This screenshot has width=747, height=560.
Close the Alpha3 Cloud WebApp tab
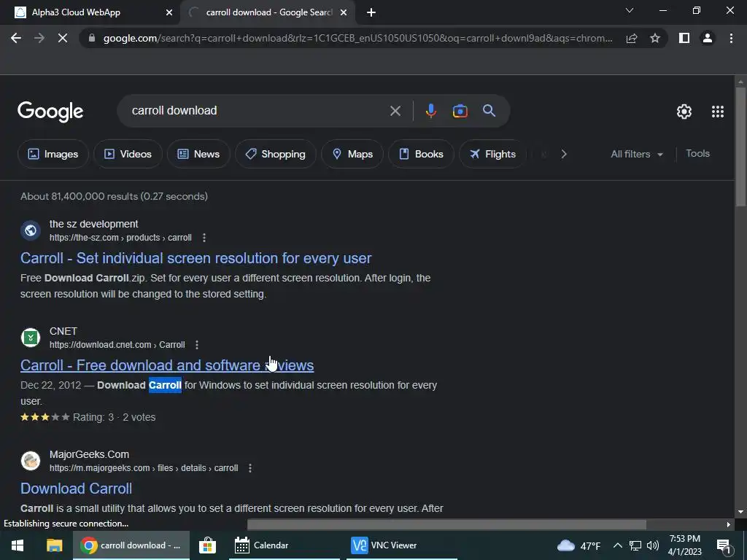coord(169,12)
